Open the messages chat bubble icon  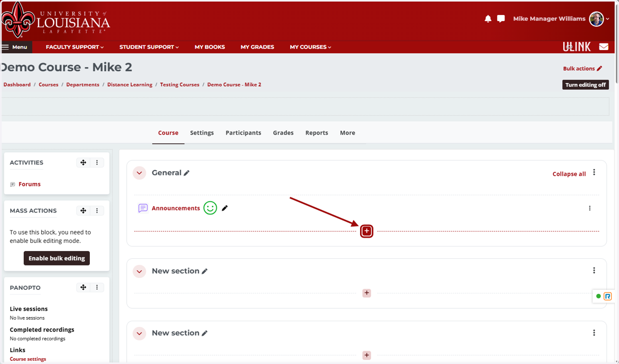(501, 19)
